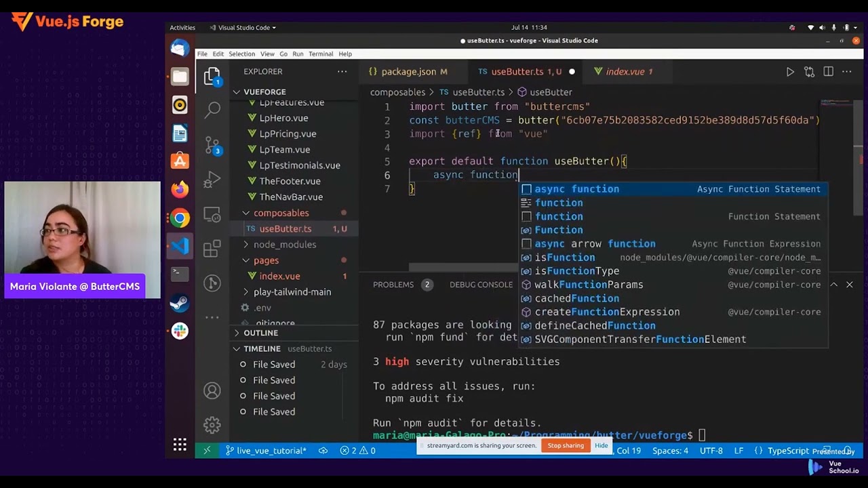Viewport: 868px width, 488px height.
Task: Open Slack from the dock
Action: point(180,331)
